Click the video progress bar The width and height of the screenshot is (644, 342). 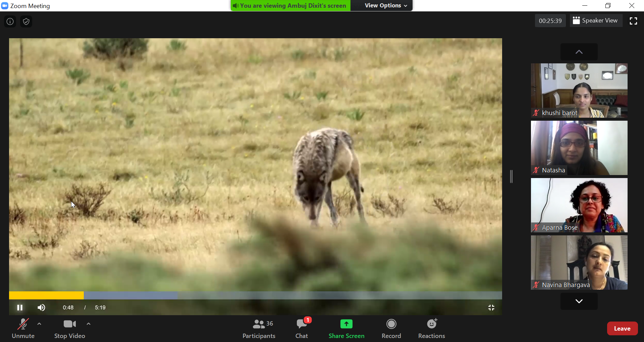point(255,295)
